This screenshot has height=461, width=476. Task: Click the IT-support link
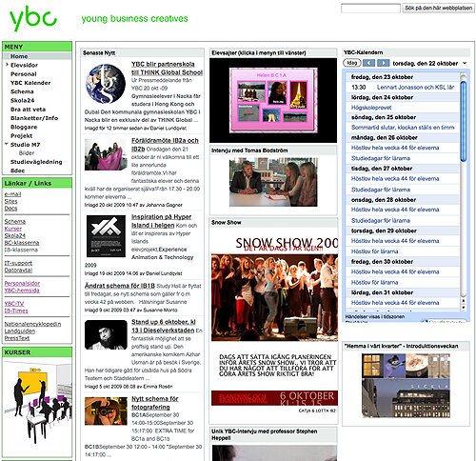(x=18, y=263)
